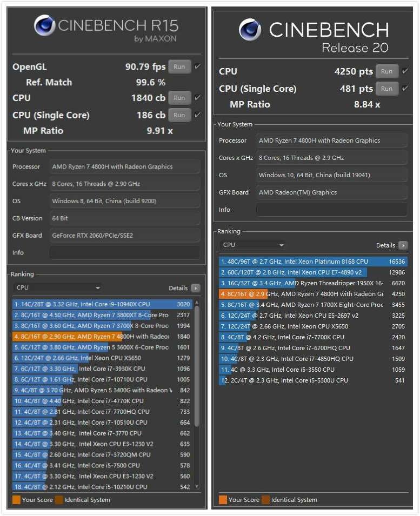The image size is (420, 516).
Task: Run the R15 CPU Single Core test
Action: (179, 115)
